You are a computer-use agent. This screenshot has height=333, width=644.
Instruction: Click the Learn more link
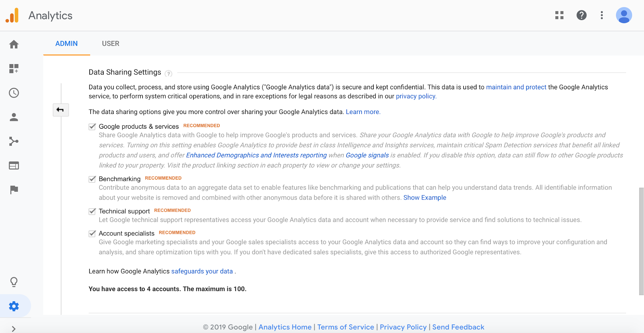pyautogui.click(x=363, y=112)
